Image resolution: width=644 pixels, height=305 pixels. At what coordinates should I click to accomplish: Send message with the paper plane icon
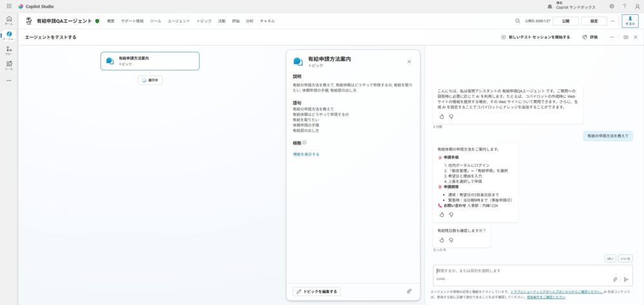pos(626,279)
